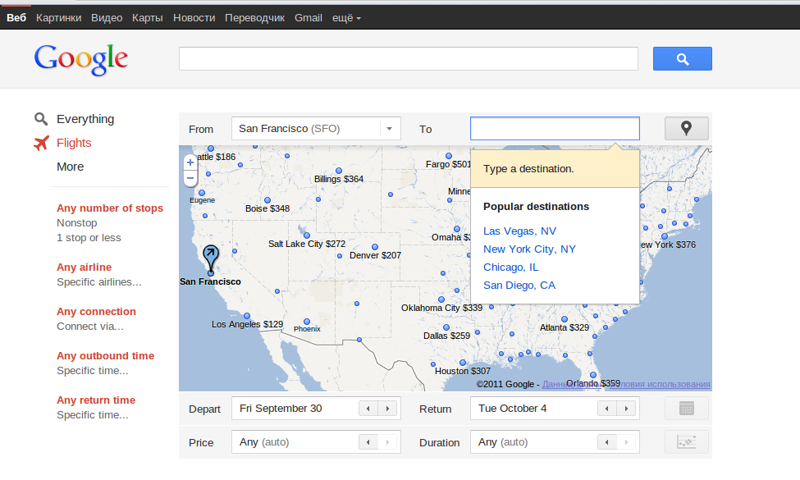Open Видео in the top bar
The width and height of the screenshot is (800, 480).
tap(107, 18)
